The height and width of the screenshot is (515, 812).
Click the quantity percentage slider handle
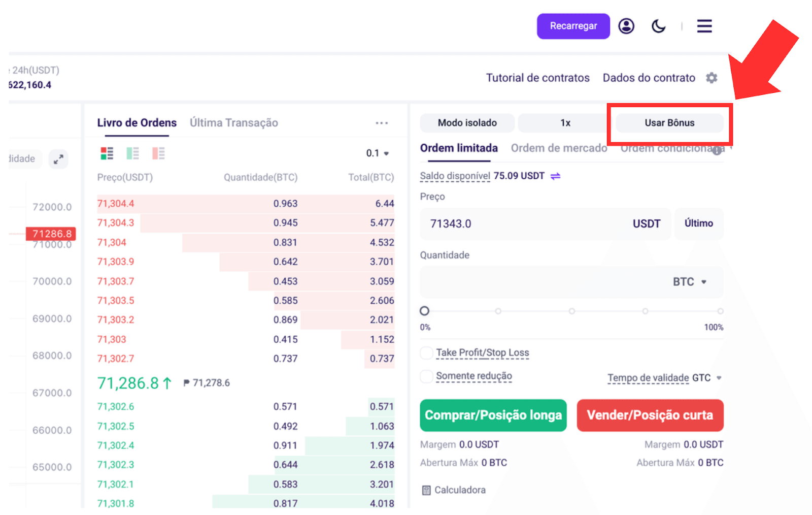point(425,311)
